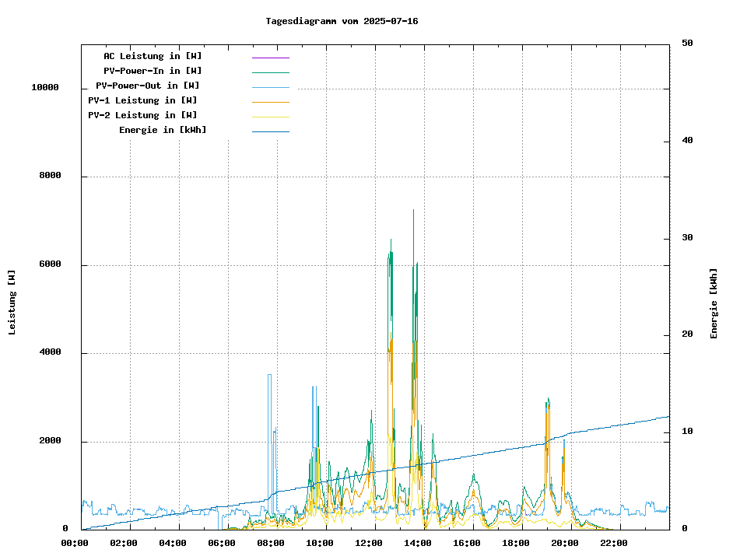Click the light blue PV-Power-Out line sample
747x560 pixels.
coord(270,87)
